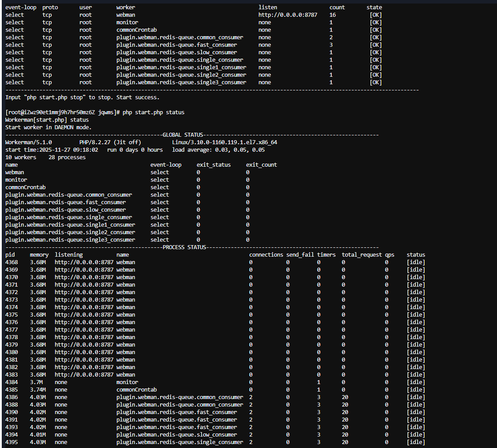Click the typed 'php start.php status' command
Screen dimensions: 497x448
click(153, 112)
